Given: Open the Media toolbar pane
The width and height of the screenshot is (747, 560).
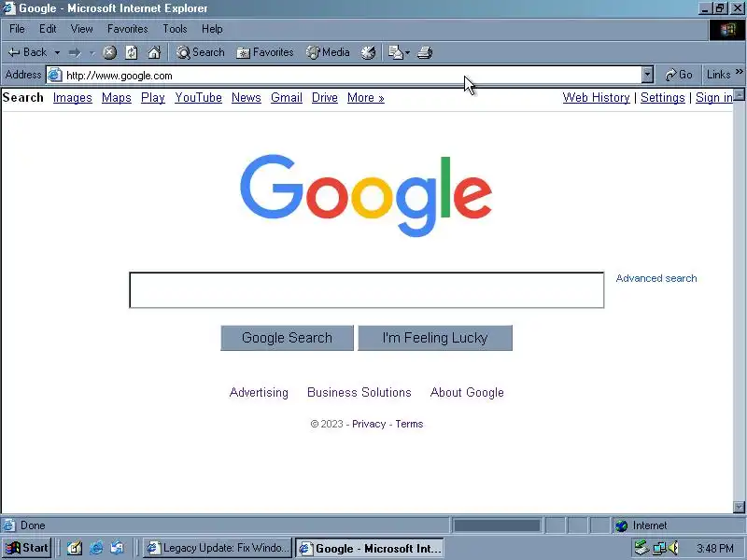Looking at the screenshot, I should click(x=328, y=52).
